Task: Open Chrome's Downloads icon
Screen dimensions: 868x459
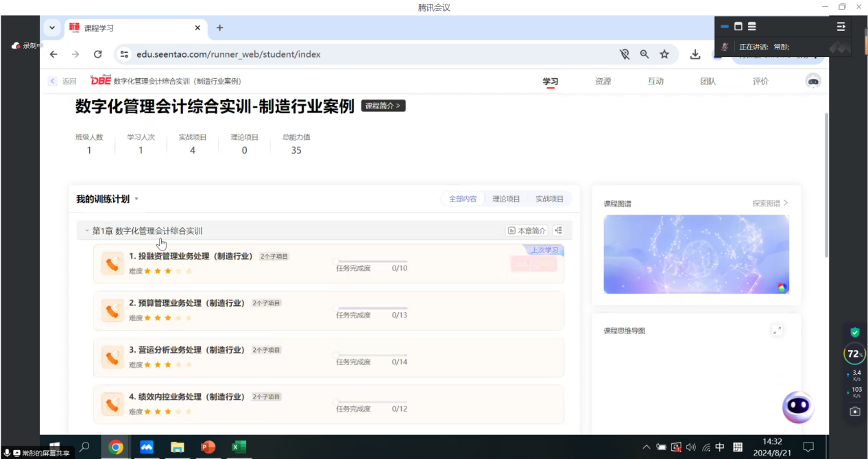Action: point(695,54)
